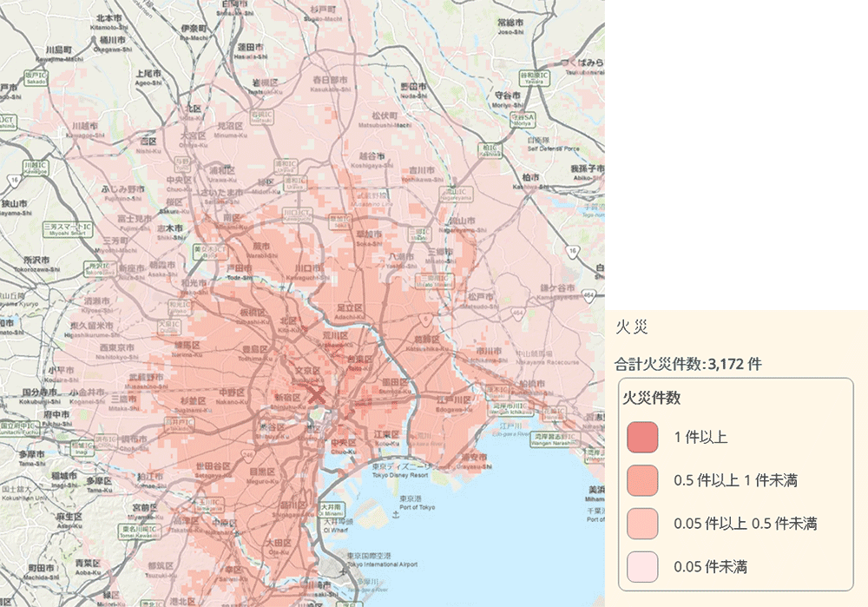Select the 守谷SA Moriya service area sign
This screenshot has height=607, width=868.
pos(523,118)
